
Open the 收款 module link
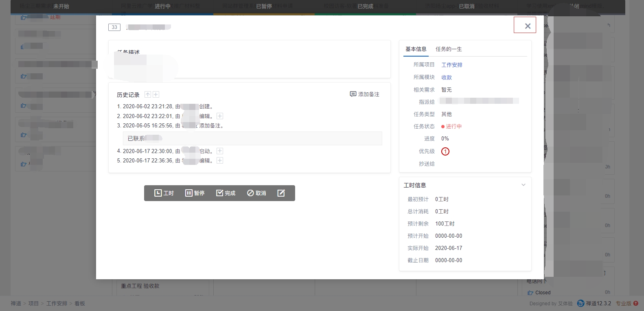pyautogui.click(x=447, y=77)
